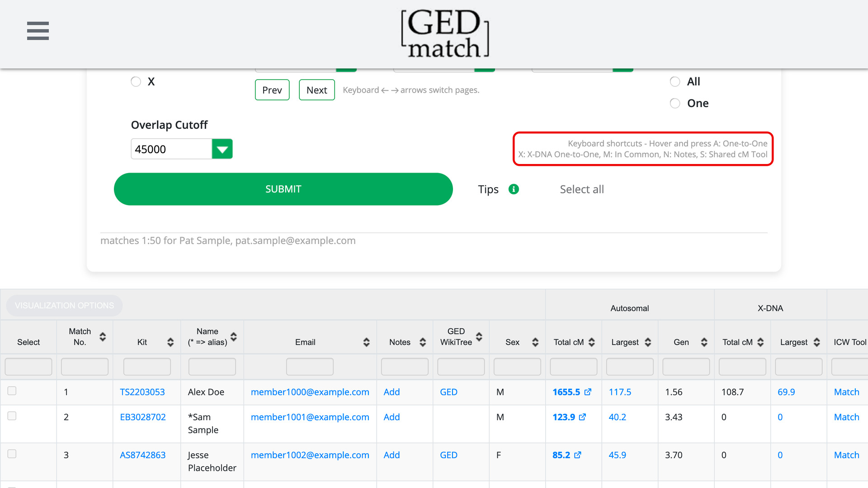This screenshot has height=488, width=868.
Task: Click Select all
Action: point(582,189)
